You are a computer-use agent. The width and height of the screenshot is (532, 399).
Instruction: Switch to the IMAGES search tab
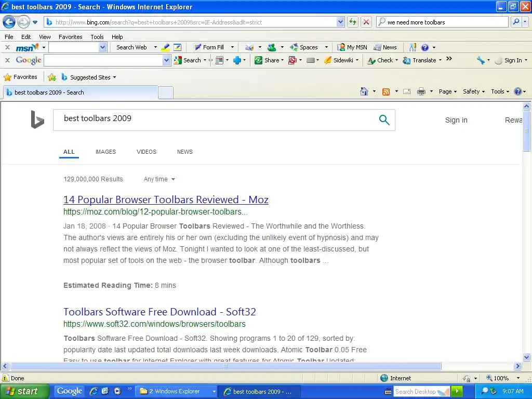click(x=105, y=152)
